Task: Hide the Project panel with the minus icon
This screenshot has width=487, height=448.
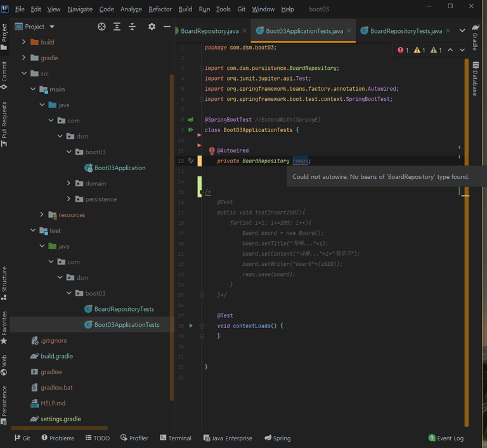Action: click(167, 27)
